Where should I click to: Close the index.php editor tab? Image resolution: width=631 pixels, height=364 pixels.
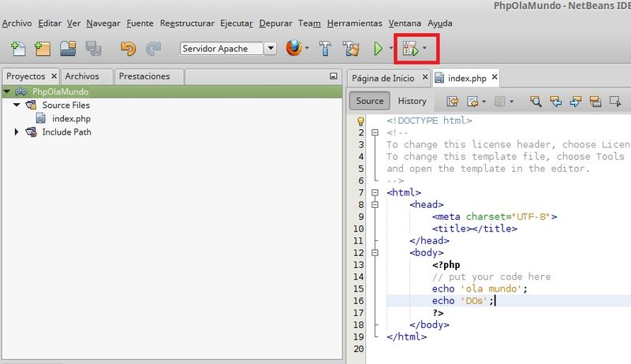tap(495, 76)
